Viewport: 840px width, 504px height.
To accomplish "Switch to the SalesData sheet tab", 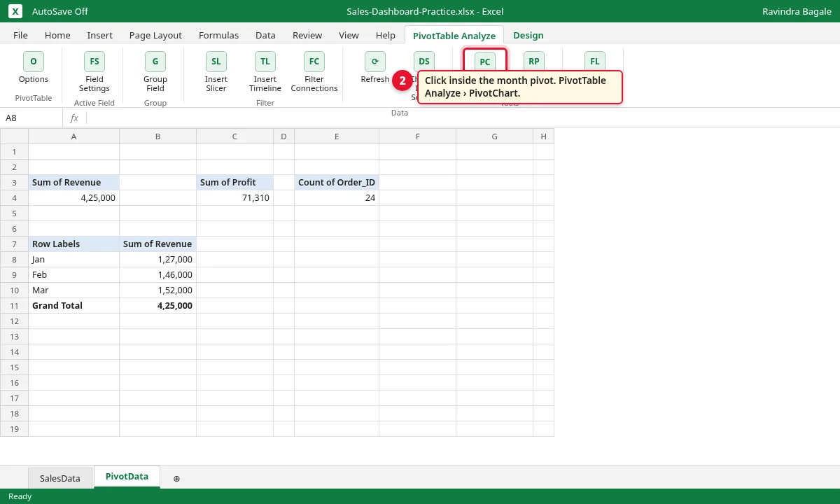I will [x=60, y=478].
